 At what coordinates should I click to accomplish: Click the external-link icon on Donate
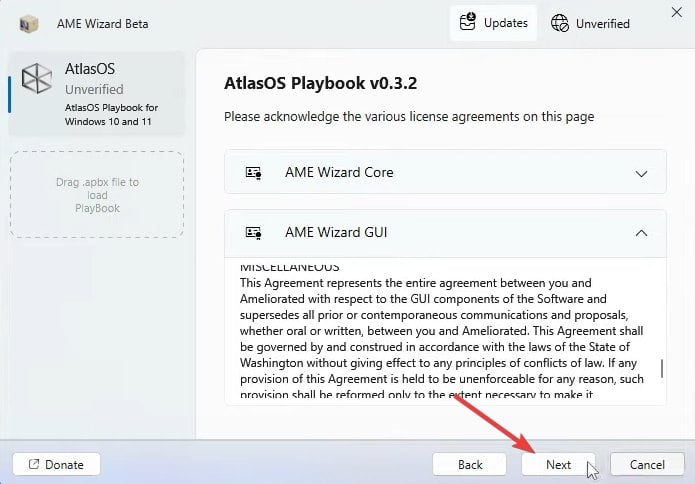click(x=34, y=465)
